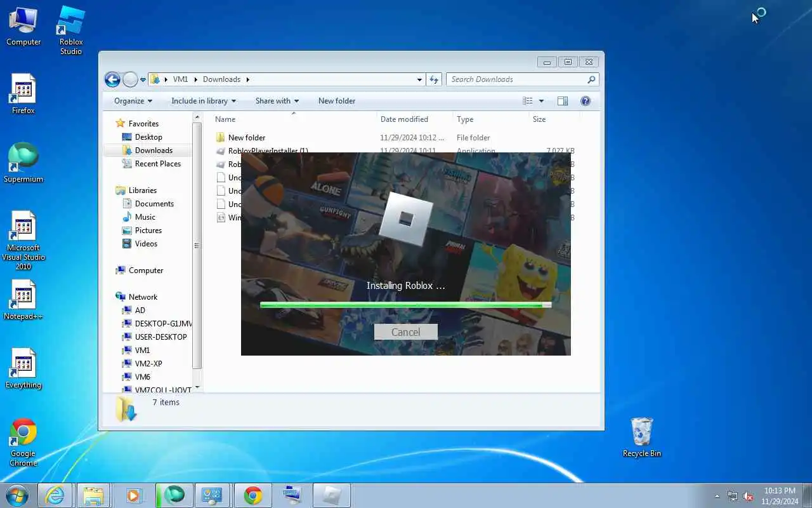The image size is (812, 508).
Task: Cancel the Roblox installation
Action: [405, 332]
